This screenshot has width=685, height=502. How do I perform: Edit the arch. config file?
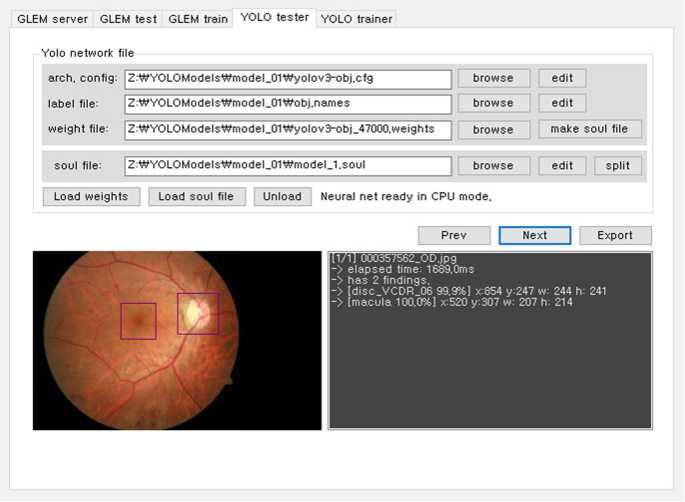tap(562, 78)
